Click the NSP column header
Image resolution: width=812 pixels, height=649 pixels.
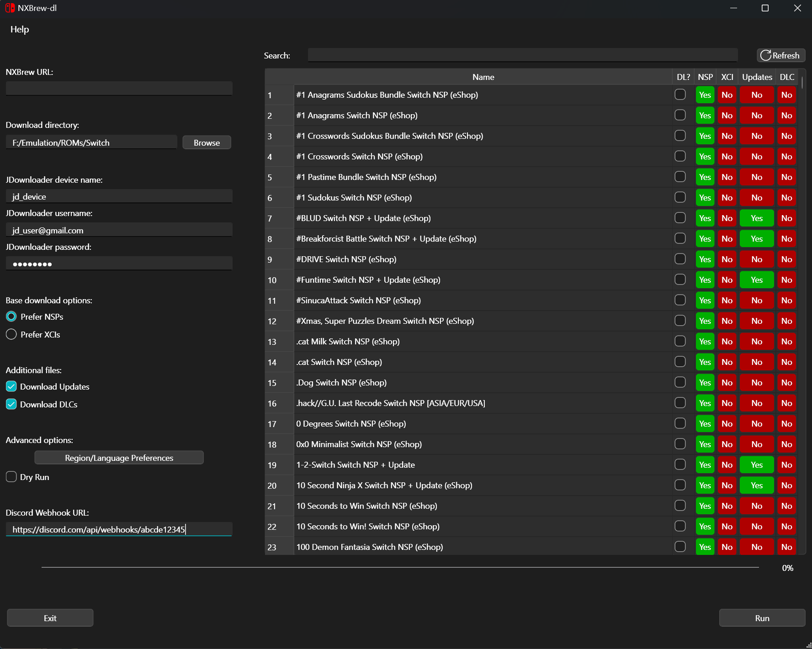click(x=705, y=77)
